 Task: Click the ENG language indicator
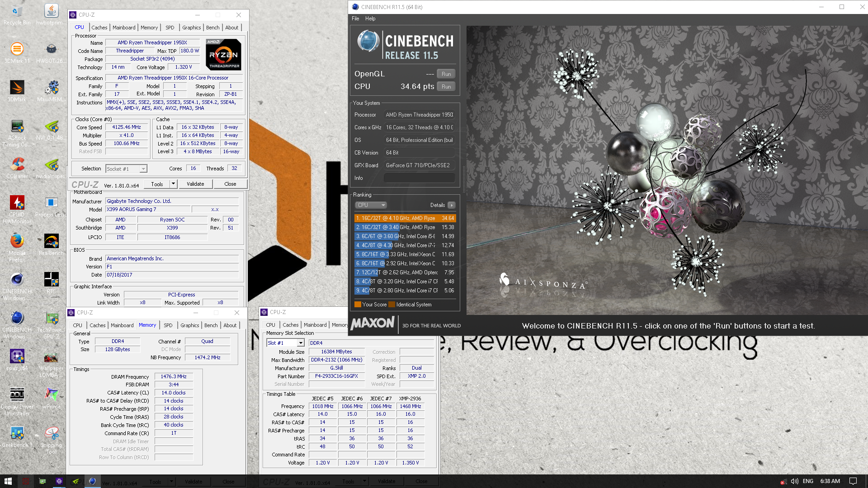[x=808, y=481]
